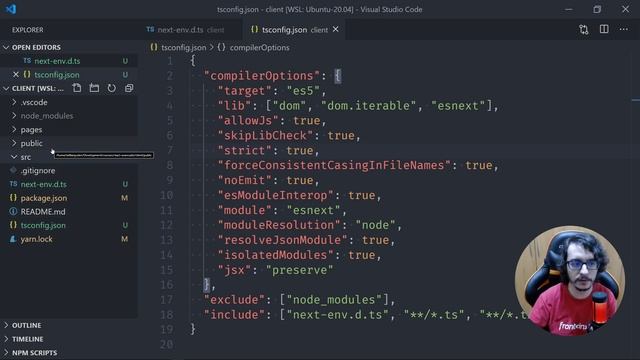
Task: Place cursor on "compilerOptions" key in editor
Action: tap(262, 76)
